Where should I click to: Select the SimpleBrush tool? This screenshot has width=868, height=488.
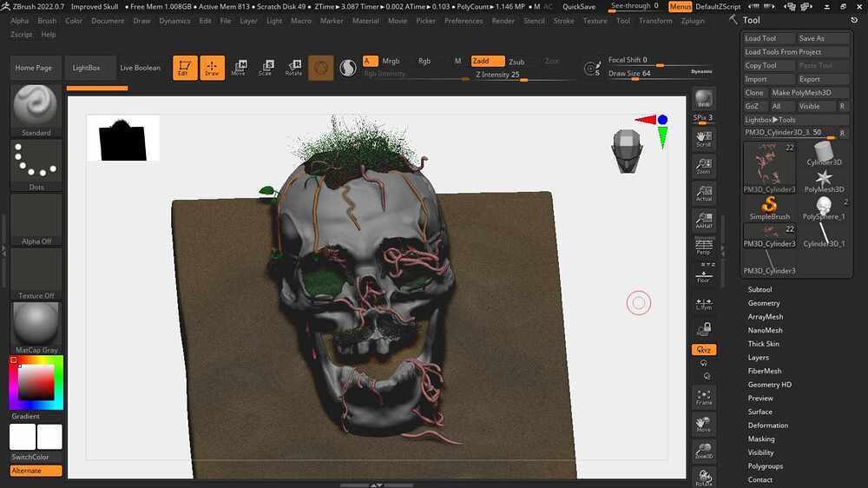click(769, 208)
